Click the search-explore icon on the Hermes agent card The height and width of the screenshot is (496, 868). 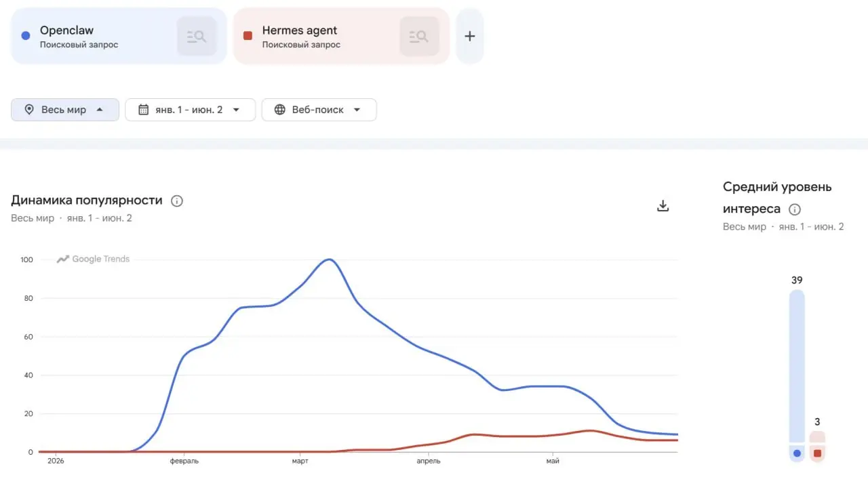tap(419, 37)
